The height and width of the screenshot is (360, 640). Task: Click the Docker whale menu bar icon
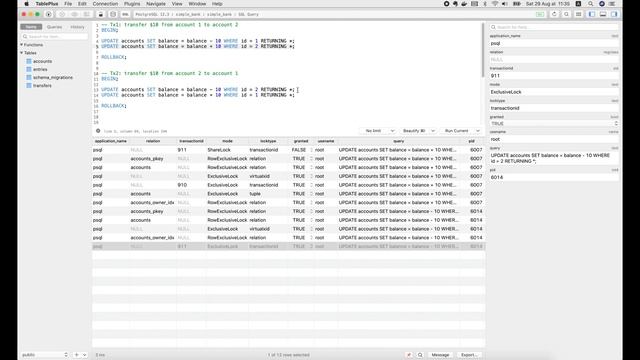[464, 4]
